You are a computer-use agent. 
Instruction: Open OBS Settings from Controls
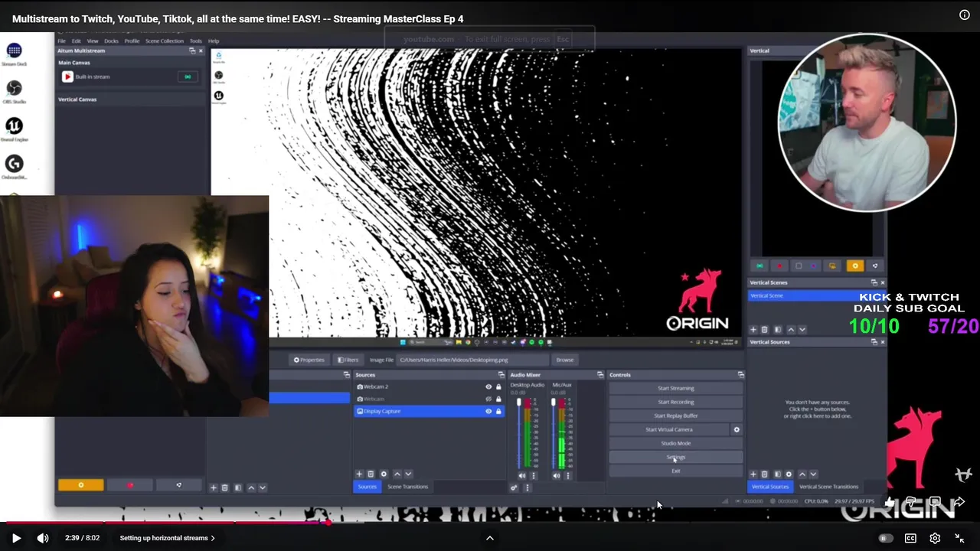(675, 457)
